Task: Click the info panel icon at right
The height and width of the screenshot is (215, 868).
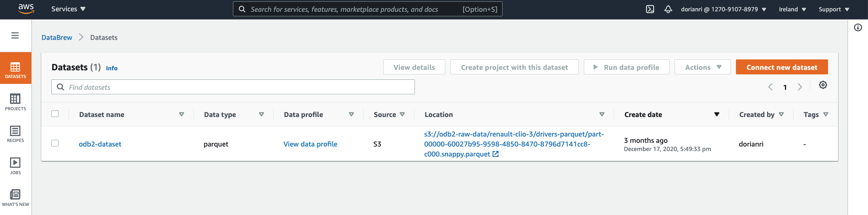Action: coord(858,28)
